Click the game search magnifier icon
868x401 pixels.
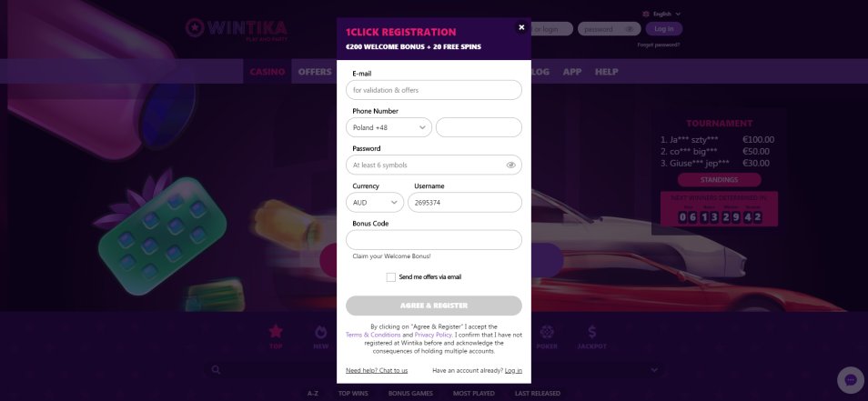(216, 370)
